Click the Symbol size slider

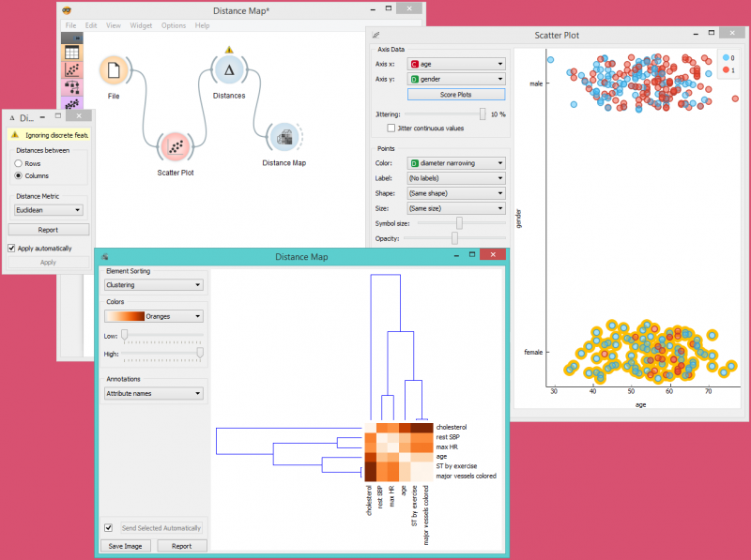pyautogui.click(x=458, y=223)
